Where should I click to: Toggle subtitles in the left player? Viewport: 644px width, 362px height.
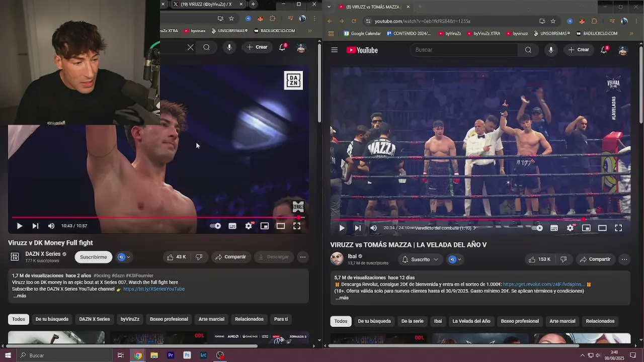click(232, 226)
